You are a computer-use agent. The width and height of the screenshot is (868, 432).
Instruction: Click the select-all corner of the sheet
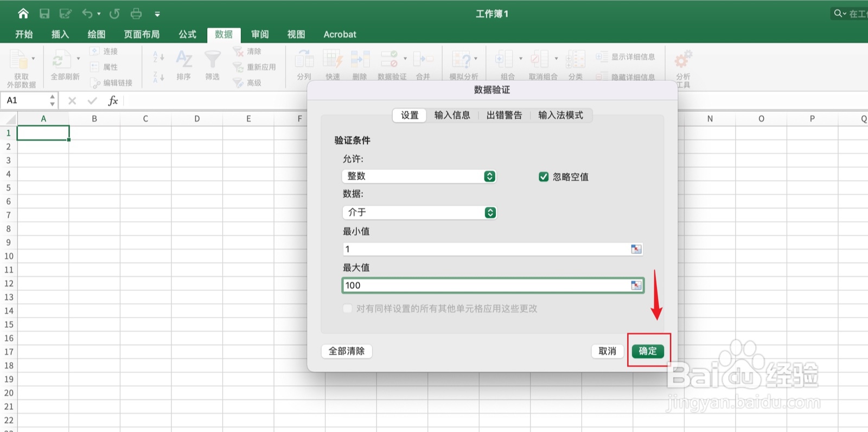click(x=9, y=119)
